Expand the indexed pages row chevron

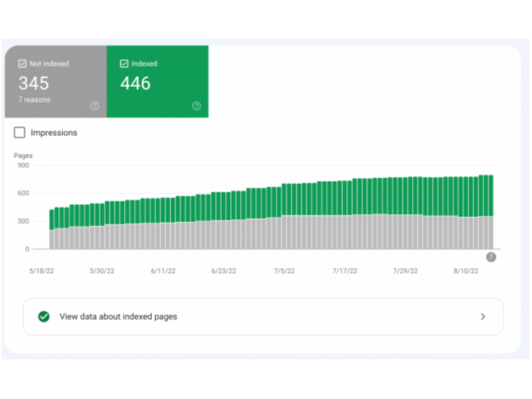pyautogui.click(x=483, y=317)
